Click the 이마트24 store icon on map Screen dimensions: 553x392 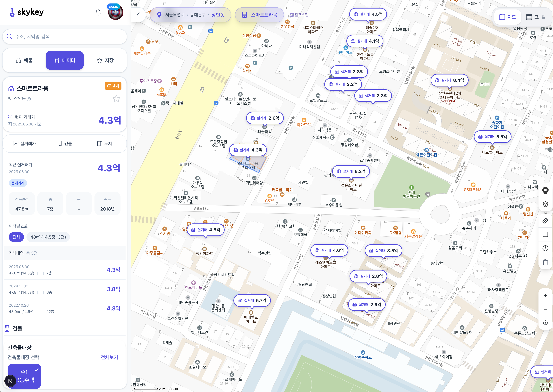(x=304, y=120)
